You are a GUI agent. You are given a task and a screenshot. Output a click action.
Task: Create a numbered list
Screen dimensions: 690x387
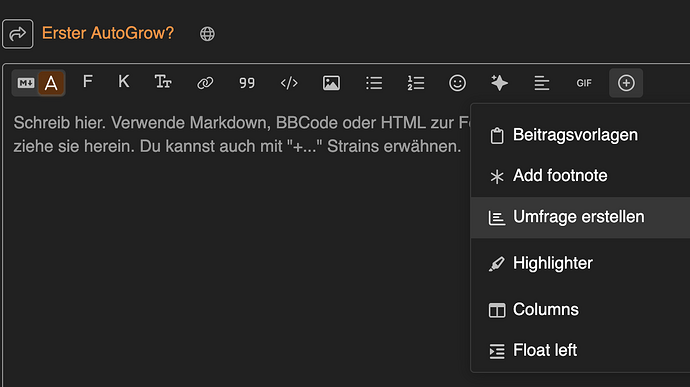point(416,83)
